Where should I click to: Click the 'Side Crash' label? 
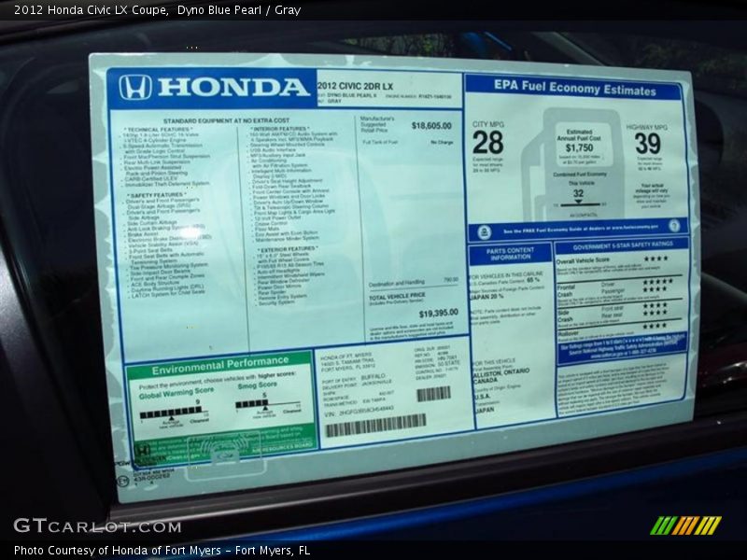(x=565, y=315)
